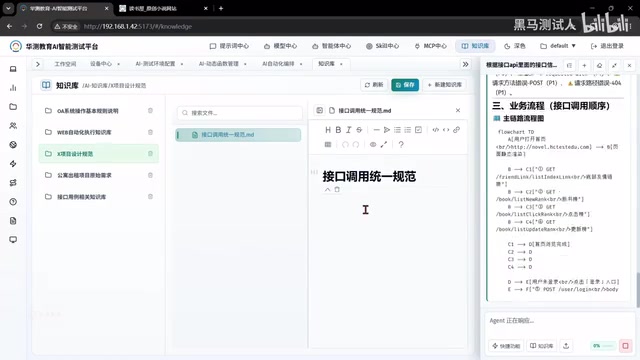This screenshot has width=640, height=360.
Task: Stop the agent response with the red square
Action: [625, 346]
